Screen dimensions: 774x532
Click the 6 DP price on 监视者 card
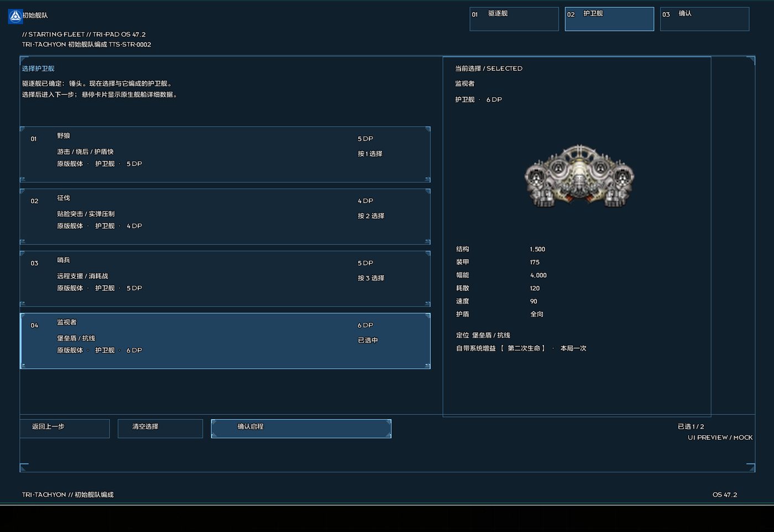(365, 325)
